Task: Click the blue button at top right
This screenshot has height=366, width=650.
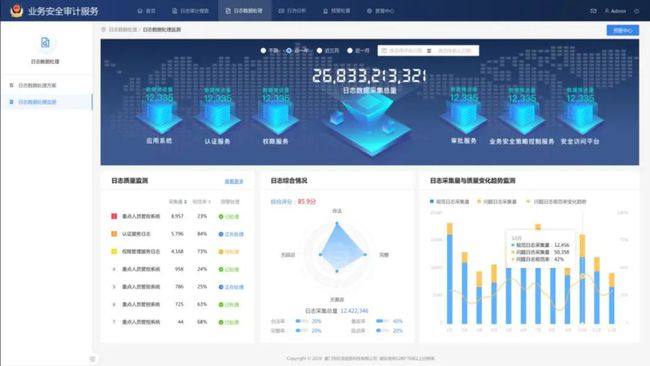Action: 623,30
